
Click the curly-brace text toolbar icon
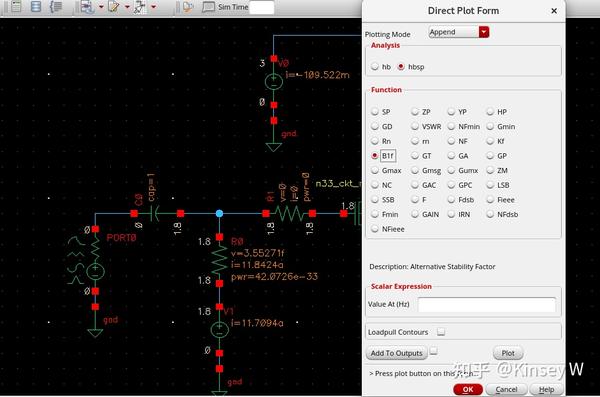pos(56,7)
